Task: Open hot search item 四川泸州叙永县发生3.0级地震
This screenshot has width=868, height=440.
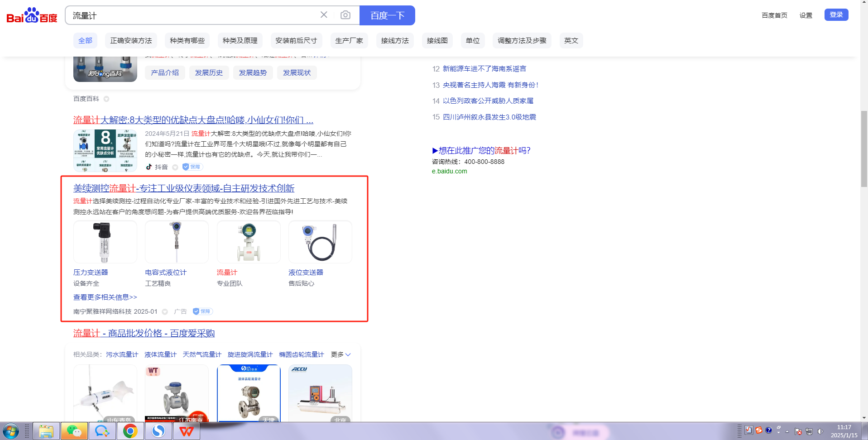Action: (489, 117)
